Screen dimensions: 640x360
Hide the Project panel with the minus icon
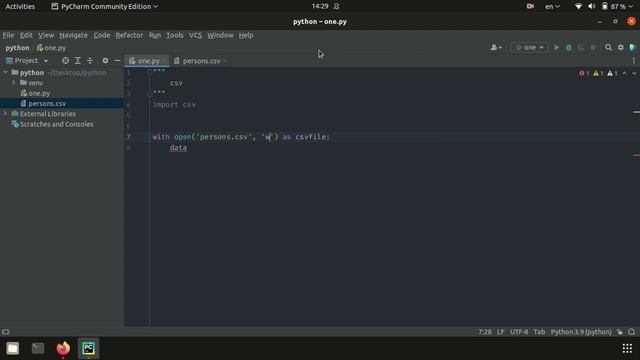(117, 60)
